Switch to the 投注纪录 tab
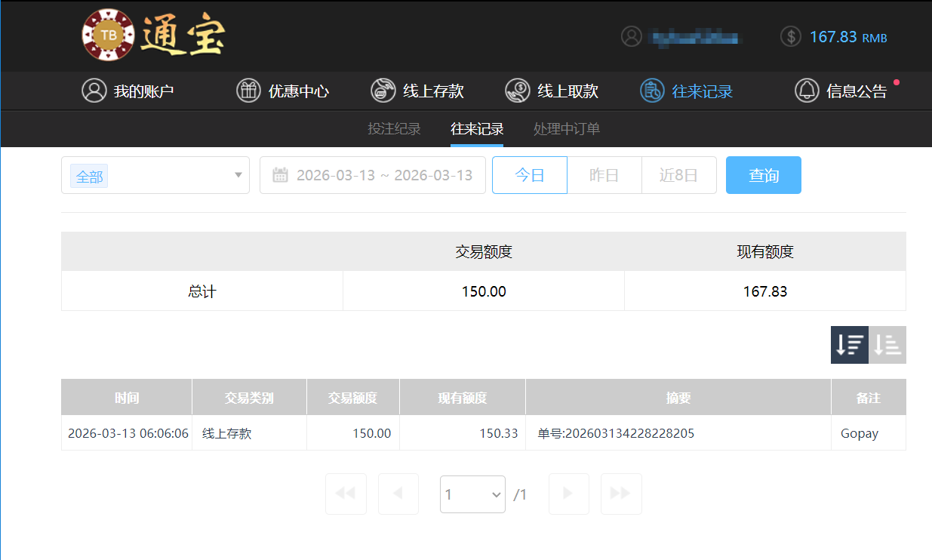The height and width of the screenshot is (560, 932). click(x=394, y=128)
